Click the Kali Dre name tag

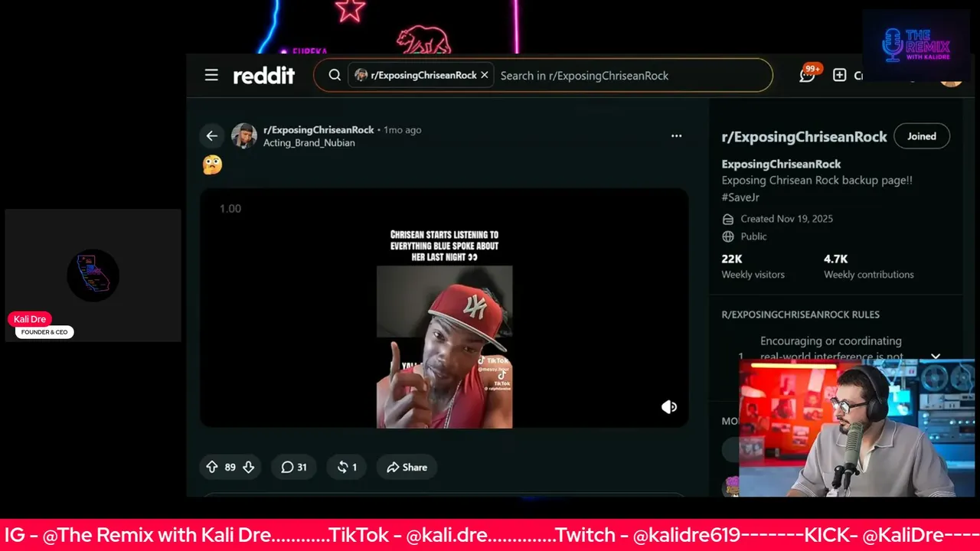click(29, 319)
